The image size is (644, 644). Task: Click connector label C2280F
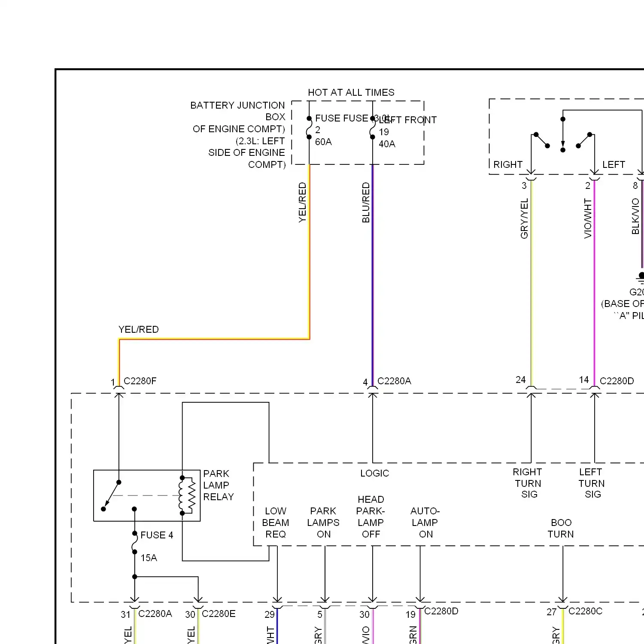(x=140, y=381)
